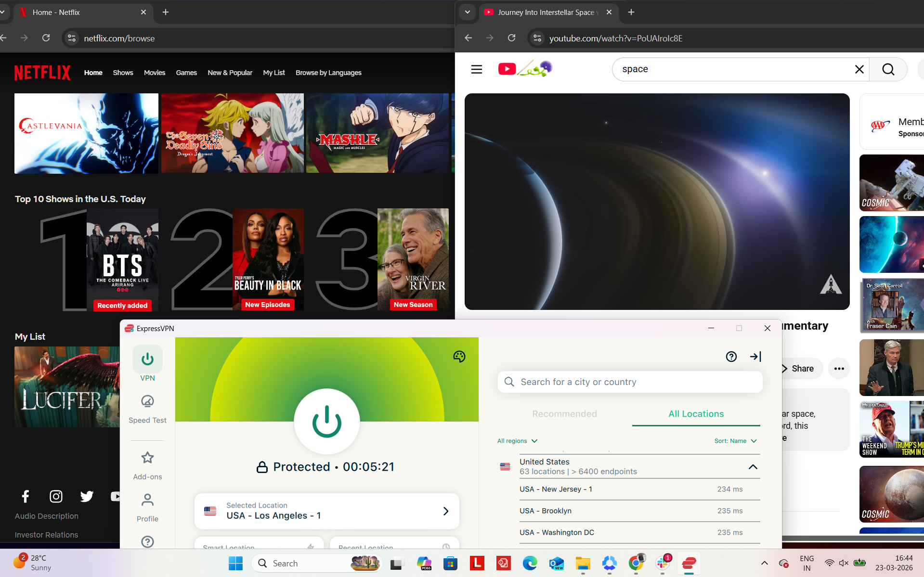Screen dimensions: 924x577
Task: Open Windows Start button
Action: click(235, 563)
